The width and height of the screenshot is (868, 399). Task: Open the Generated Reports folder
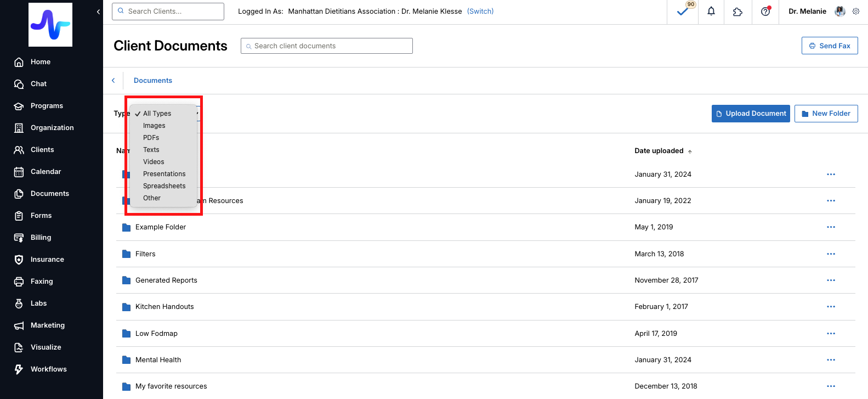coord(166,280)
